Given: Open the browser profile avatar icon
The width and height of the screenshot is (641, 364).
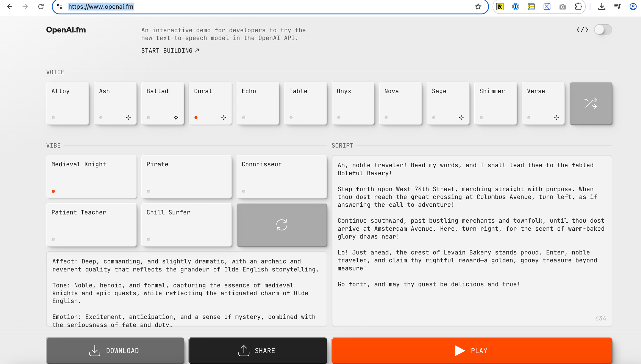Looking at the screenshot, I should pyautogui.click(x=633, y=6).
